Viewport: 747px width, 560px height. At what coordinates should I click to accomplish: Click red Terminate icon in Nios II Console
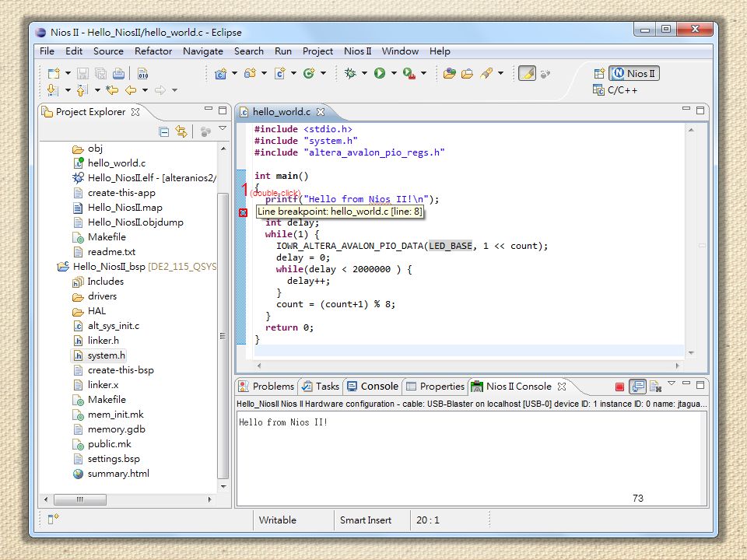619,387
